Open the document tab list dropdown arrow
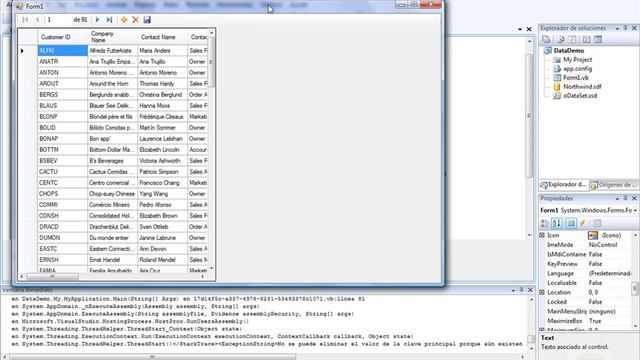The height and width of the screenshot is (360, 640). [520, 29]
